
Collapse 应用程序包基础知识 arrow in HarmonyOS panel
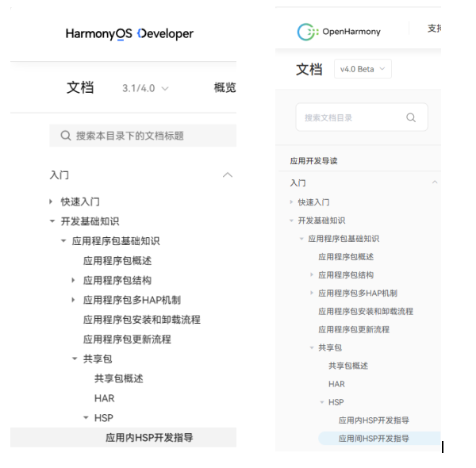(63, 241)
